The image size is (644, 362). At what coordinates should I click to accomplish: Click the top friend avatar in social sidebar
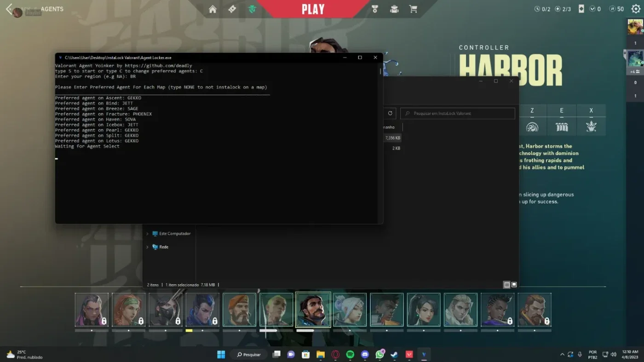(635, 27)
